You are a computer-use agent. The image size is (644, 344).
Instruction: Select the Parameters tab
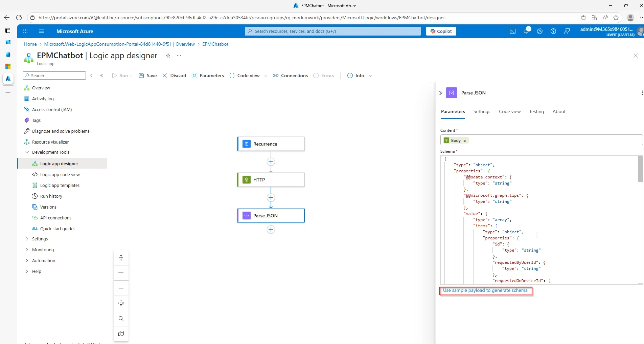453,112
